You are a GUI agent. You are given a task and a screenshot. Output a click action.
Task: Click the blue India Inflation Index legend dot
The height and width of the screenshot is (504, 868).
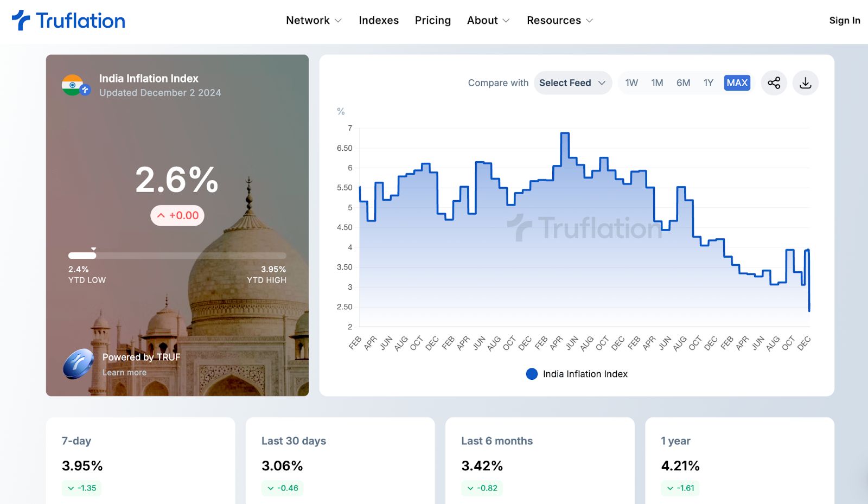pyautogui.click(x=532, y=374)
